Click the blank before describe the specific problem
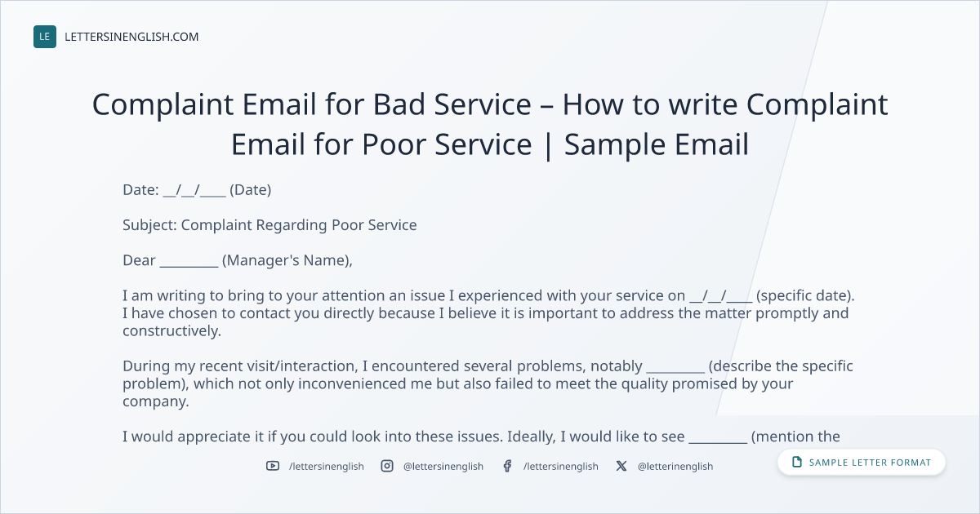This screenshot has height=514, width=980. coord(675,367)
